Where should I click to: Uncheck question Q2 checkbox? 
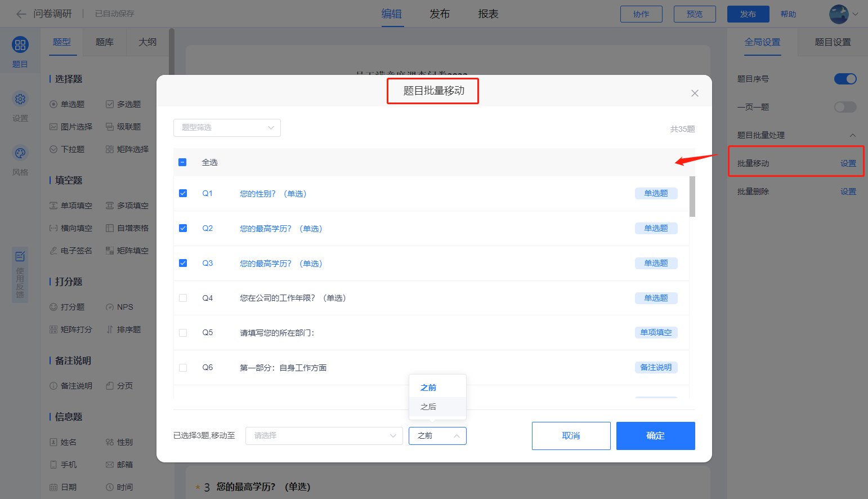point(183,228)
